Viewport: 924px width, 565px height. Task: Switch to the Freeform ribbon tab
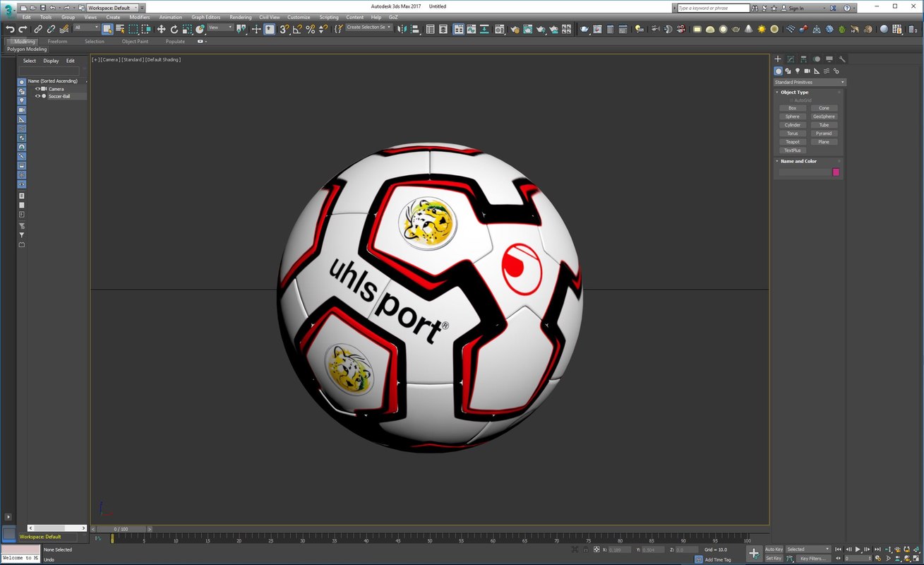[x=57, y=42]
